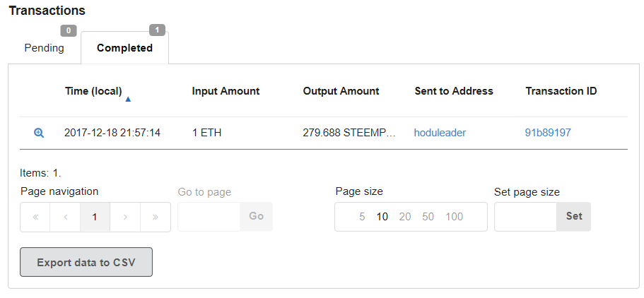Click the previous page arrow
Image resolution: width=644 pixels, height=298 pixels.
point(65,217)
